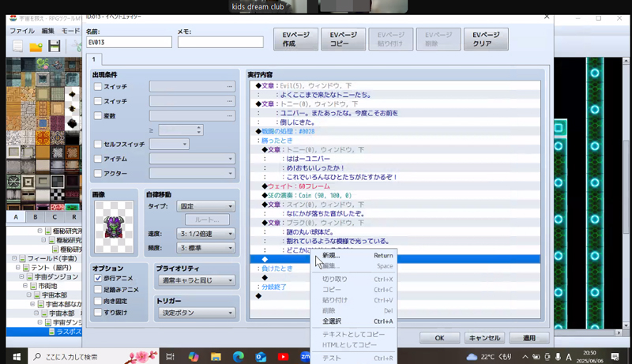
Task: Open the notification center icon
Action: (x=615, y=357)
